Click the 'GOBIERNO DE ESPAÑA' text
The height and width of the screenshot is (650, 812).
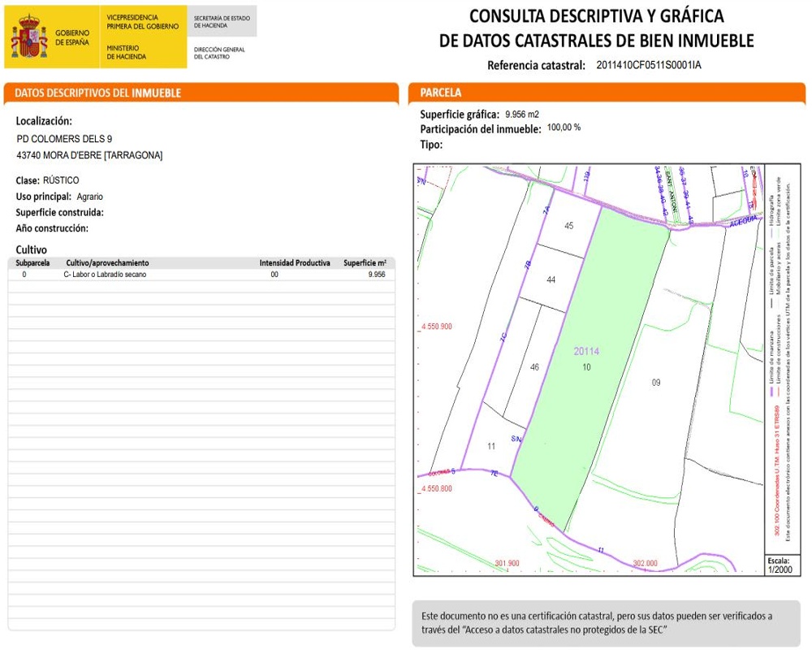coord(72,37)
